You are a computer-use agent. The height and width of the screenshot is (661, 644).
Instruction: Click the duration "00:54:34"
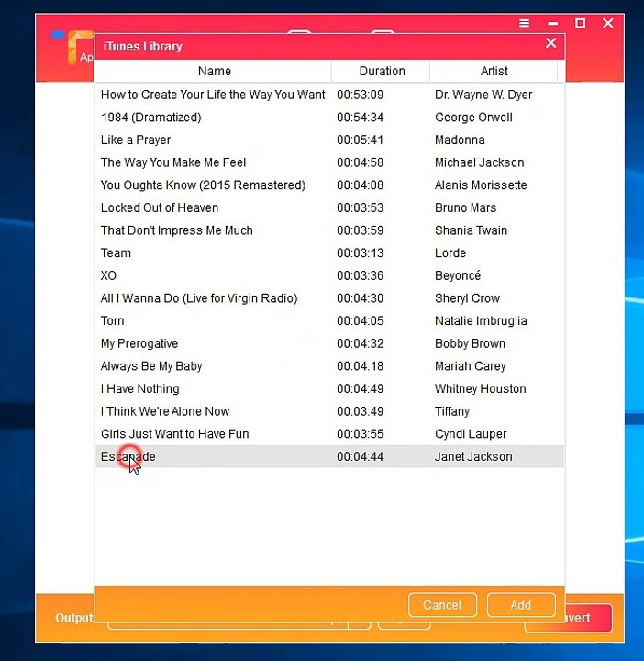pos(361,118)
